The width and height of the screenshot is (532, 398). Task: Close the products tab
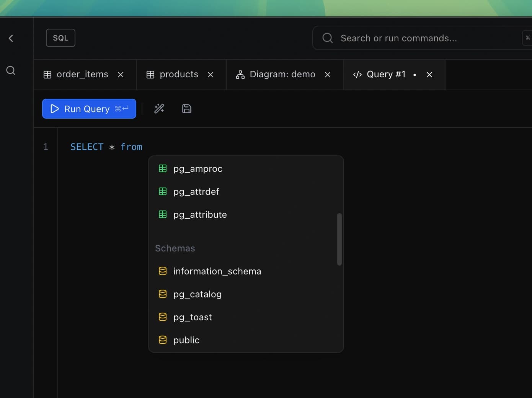pyautogui.click(x=210, y=75)
